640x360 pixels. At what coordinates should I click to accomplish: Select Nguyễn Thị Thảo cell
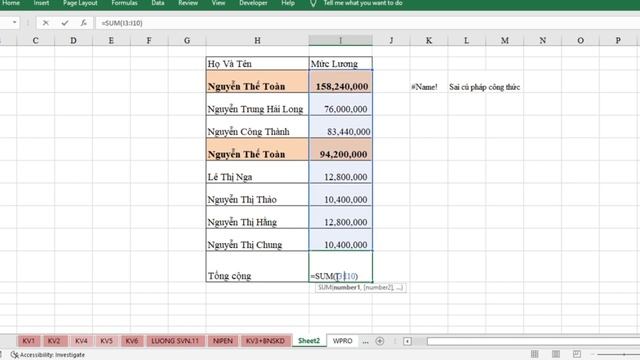click(258, 195)
